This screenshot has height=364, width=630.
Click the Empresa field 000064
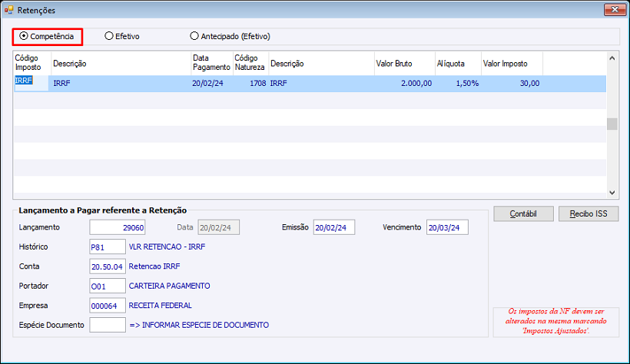pos(108,306)
